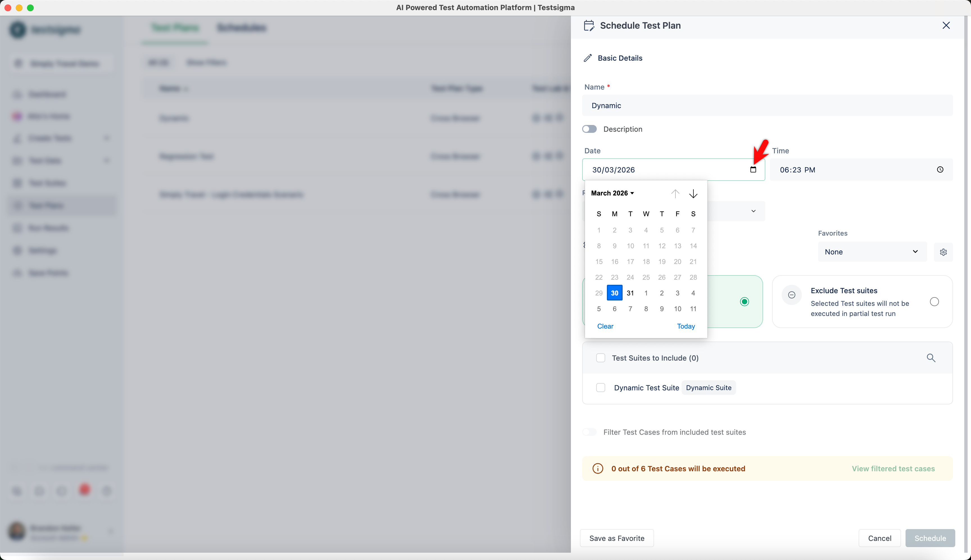Click the clock icon in Time field

(940, 170)
